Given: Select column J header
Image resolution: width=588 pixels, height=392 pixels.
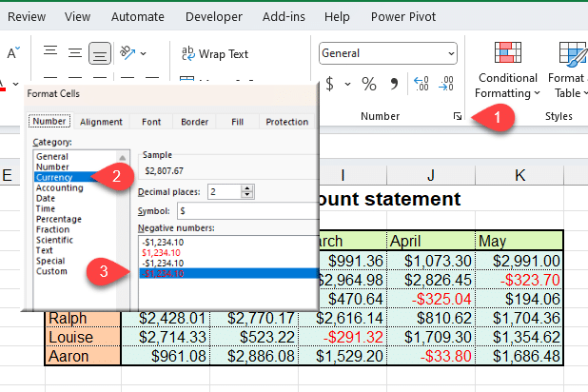Looking at the screenshot, I should (x=431, y=175).
